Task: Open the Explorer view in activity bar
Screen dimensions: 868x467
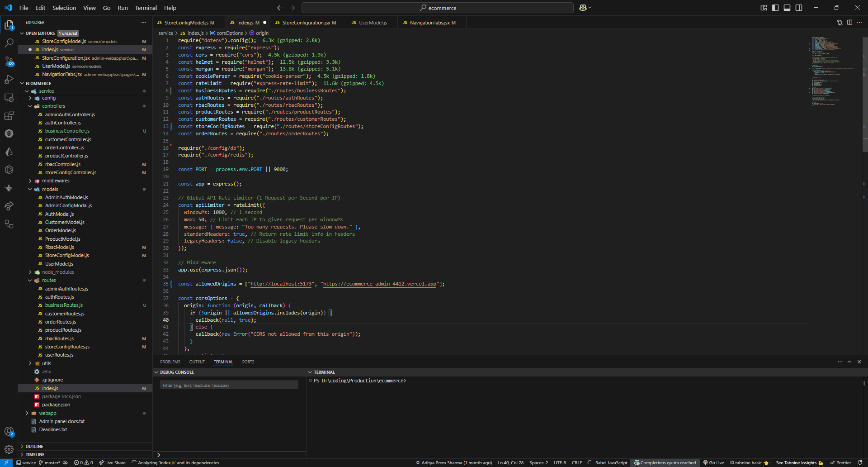Action: [9, 25]
